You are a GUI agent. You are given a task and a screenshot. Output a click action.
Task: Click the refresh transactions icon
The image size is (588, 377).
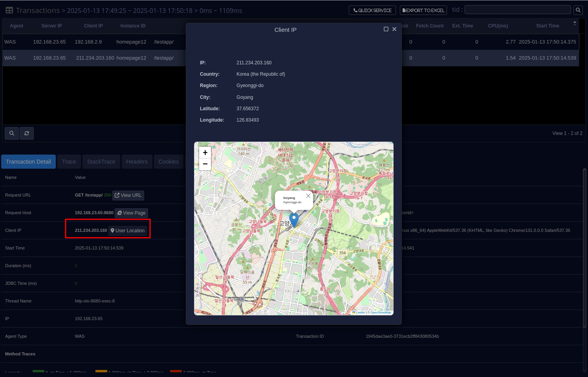27,133
